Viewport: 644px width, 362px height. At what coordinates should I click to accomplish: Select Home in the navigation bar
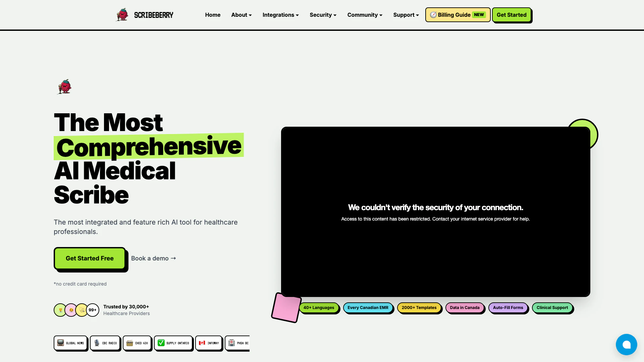coord(213,15)
